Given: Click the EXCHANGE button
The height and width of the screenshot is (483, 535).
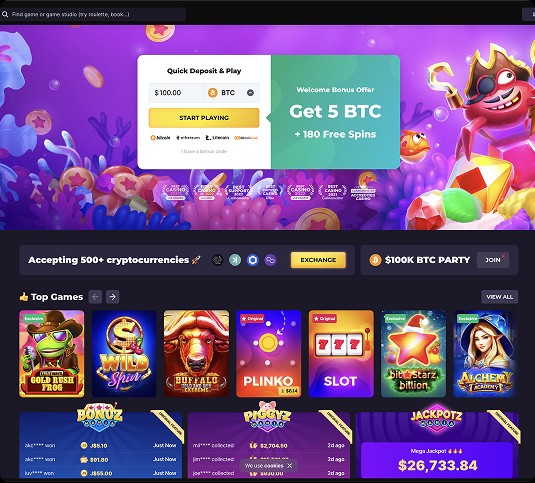Looking at the screenshot, I should 318,260.
